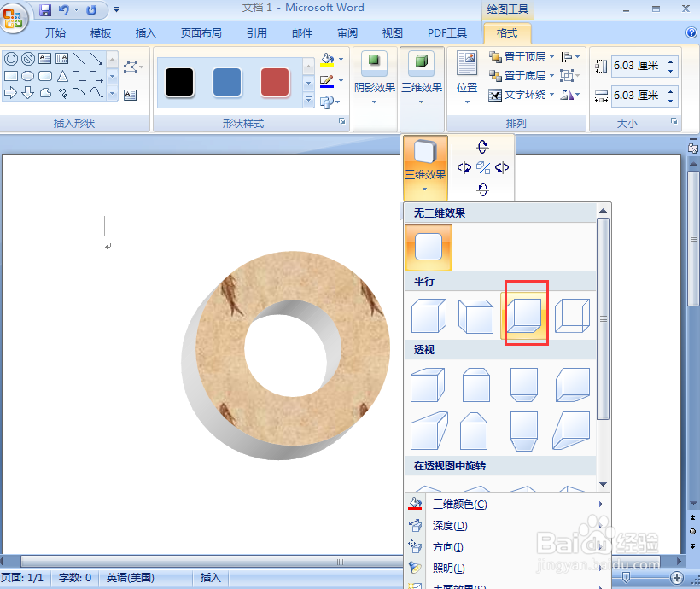Open the Rotate dropdown
This screenshot has height=589, width=700.
(x=570, y=95)
